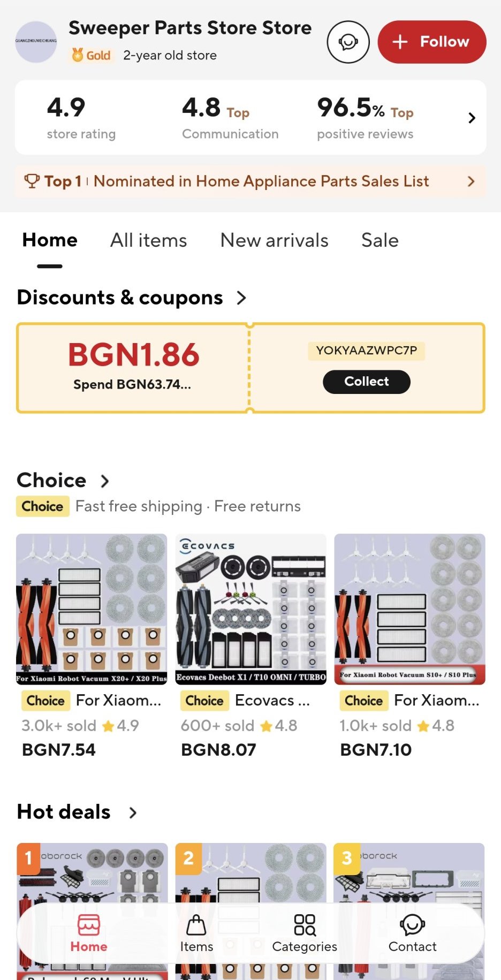The image size is (501, 980).
Task: Open Contact chat in bottom bar
Action: point(412,933)
